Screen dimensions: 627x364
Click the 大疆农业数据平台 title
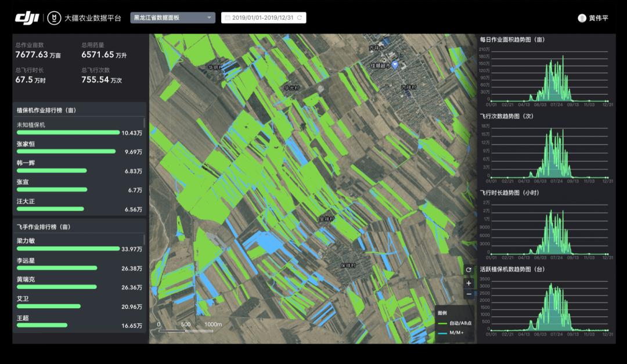point(92,18)
